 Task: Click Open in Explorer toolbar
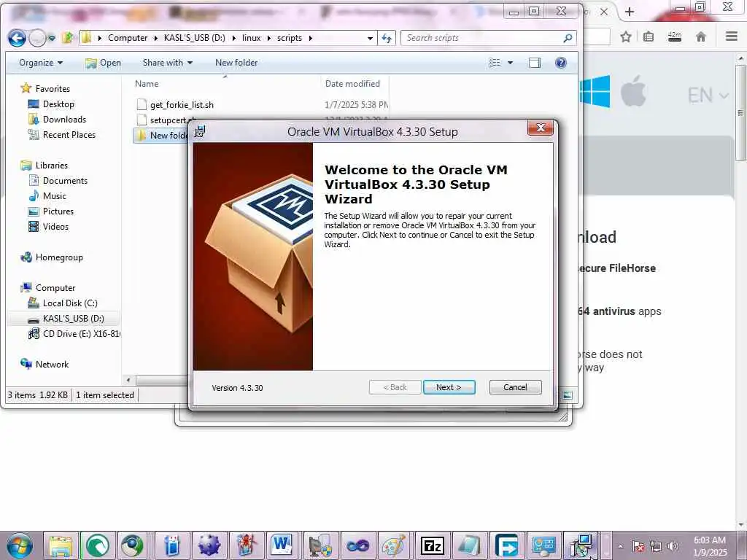[x=103, y=63]
